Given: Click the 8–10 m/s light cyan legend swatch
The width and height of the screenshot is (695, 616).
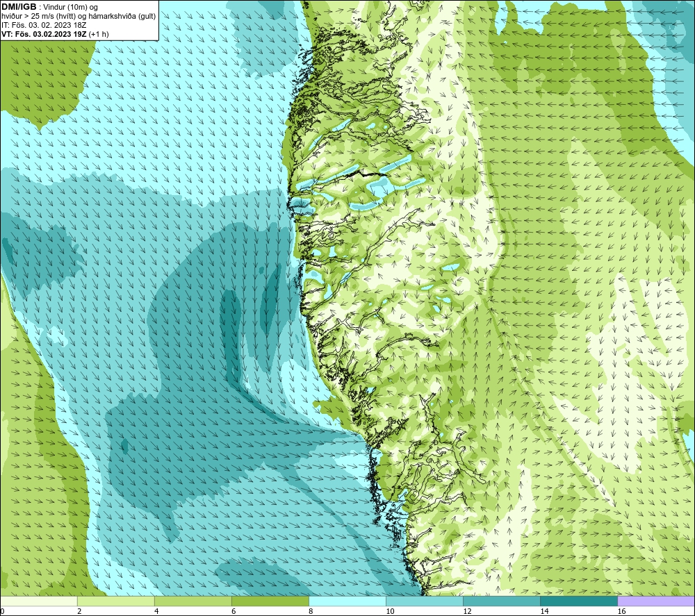Looking at the screenshot, I should coord(347,601).
